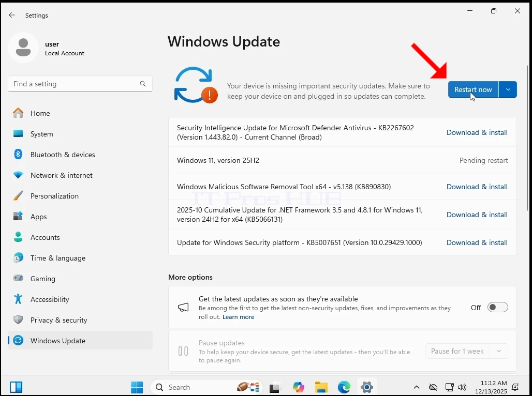Download & install Windows Security platform KB5007651
Screen dimensions: 532x396
pyautogui.click(x=477, y=243)
